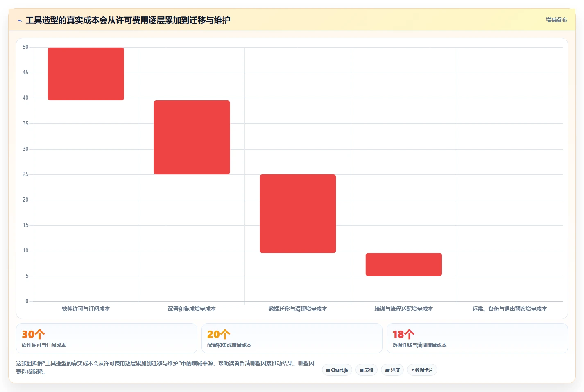584x392 pixels.
Task: Click card caption 配置和集成增量成本
Action: [229, 345]
